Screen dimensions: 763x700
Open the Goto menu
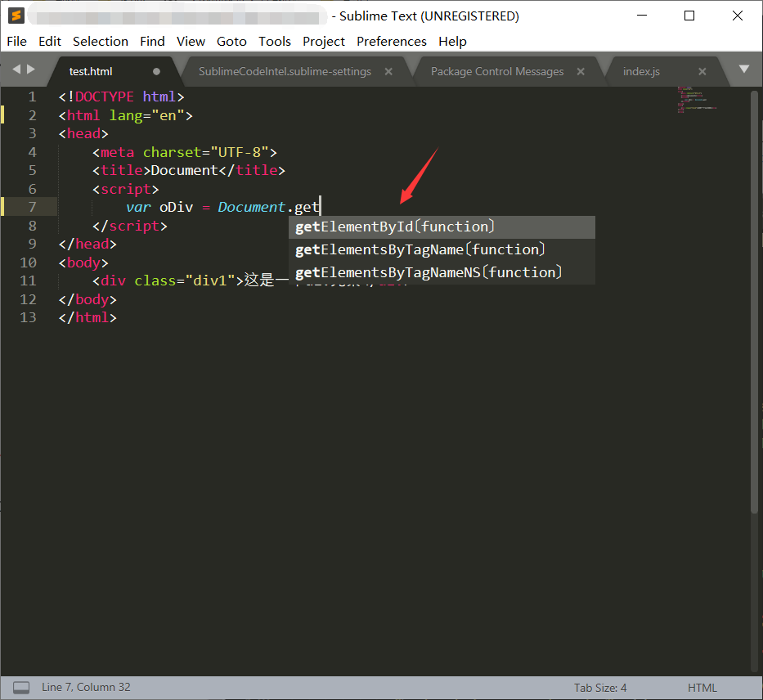[231, 42]
